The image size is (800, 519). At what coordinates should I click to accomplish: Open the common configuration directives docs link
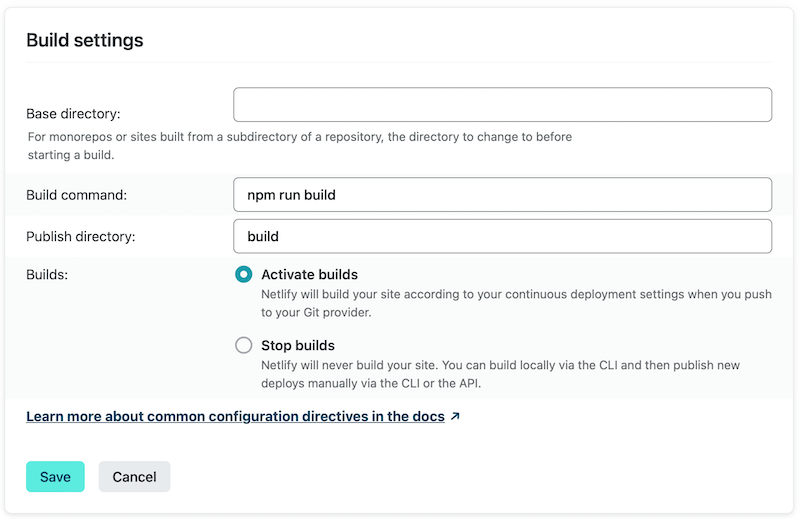tap(235, 416)
